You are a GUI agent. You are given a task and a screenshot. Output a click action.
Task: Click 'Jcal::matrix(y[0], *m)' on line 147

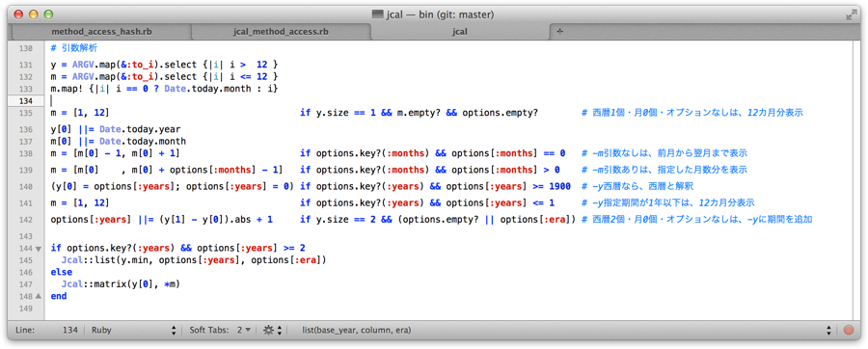[x=122, y=284]
